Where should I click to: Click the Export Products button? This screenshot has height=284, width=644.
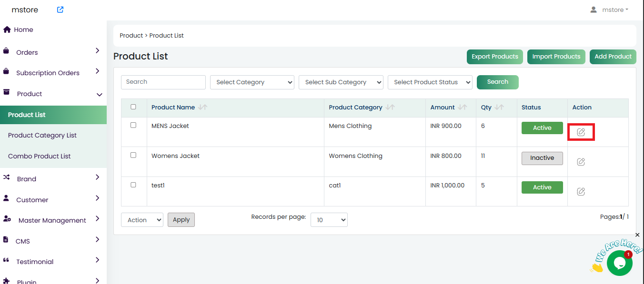[494, 57]
